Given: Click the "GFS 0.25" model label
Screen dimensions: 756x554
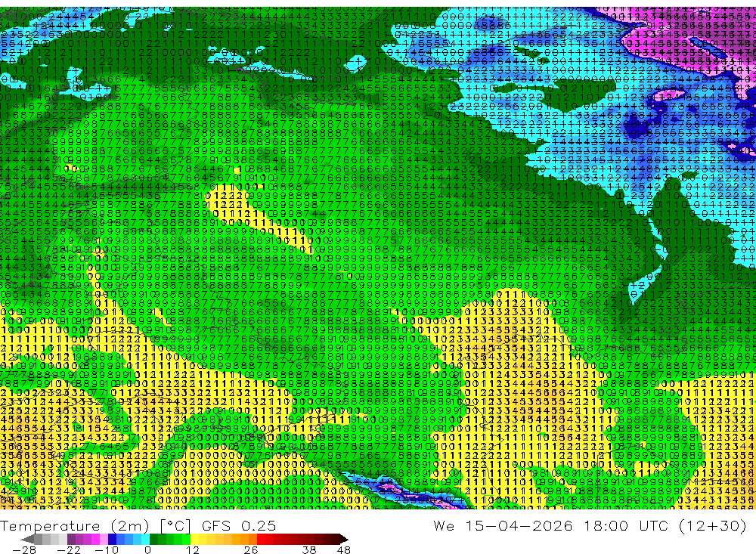Looking at the screenshot, I should point(239,525).
